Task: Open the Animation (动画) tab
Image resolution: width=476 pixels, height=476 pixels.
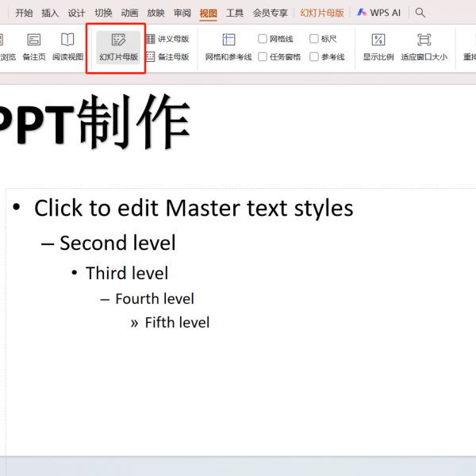Action: [x=129, y=13]
